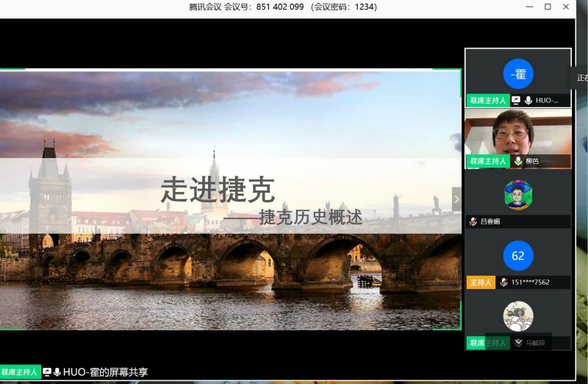Click the 联席主持人 badge at bottom-left

click(19, 372)
